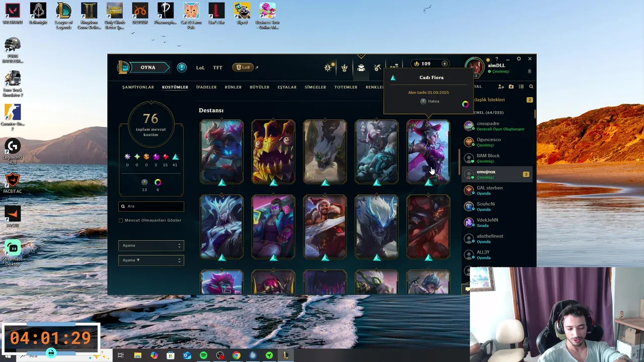Select friend VdekJeNN in list
Viewport: 644px width, 362px height.
[x=497, y=222]
